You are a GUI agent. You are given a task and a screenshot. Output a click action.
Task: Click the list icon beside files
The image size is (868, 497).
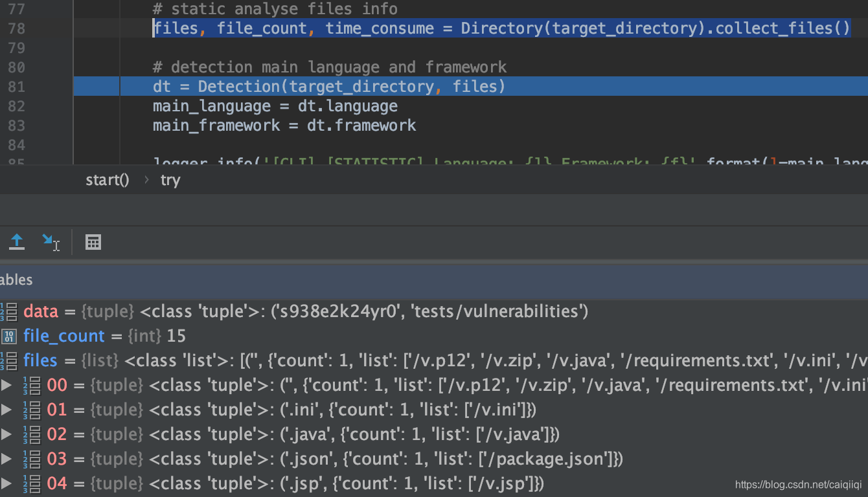(9, 360)
